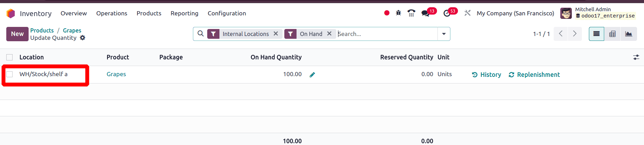Screen dimensions: 644x145
Task: Open the wrench tools icon in the top bar
Action: tap(467, 13)
